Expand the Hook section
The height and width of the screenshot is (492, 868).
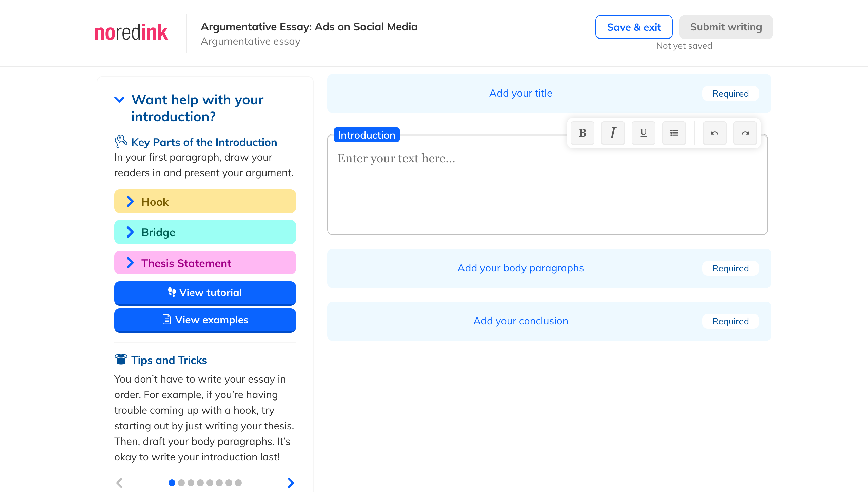[205, 202]
